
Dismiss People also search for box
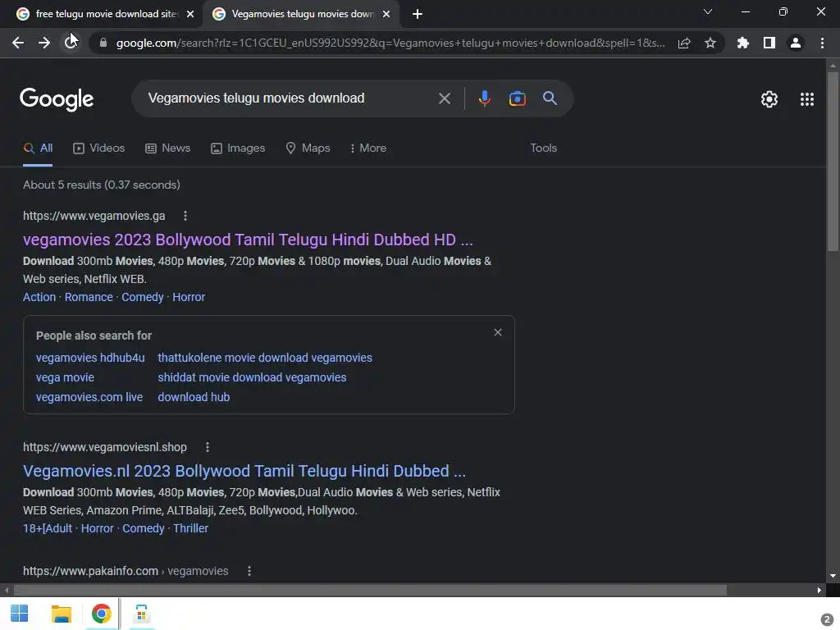(498, 333)
